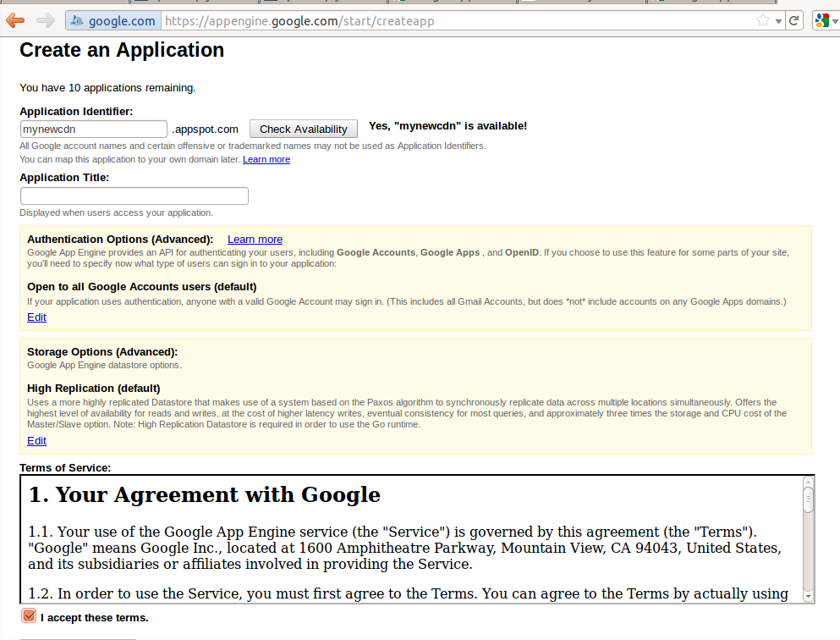This screenshot has height=640, width=840.
Task: Open the address bar history dropdown arrow
Action: 778,21
